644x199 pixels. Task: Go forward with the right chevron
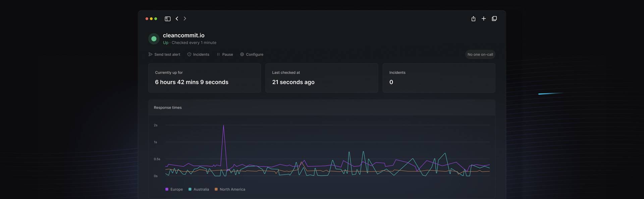click(185, 19)
